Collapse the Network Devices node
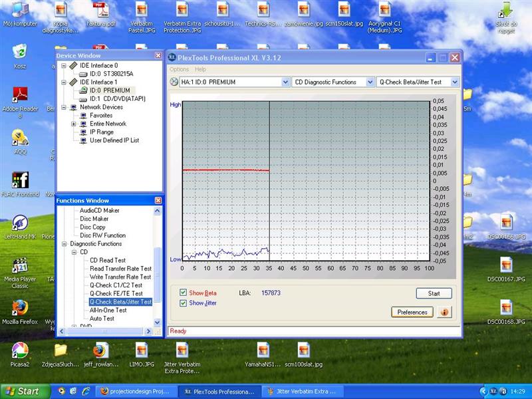The height and width of the screenshot is (399, 532). pyautogui.click(x=64, y=107)
